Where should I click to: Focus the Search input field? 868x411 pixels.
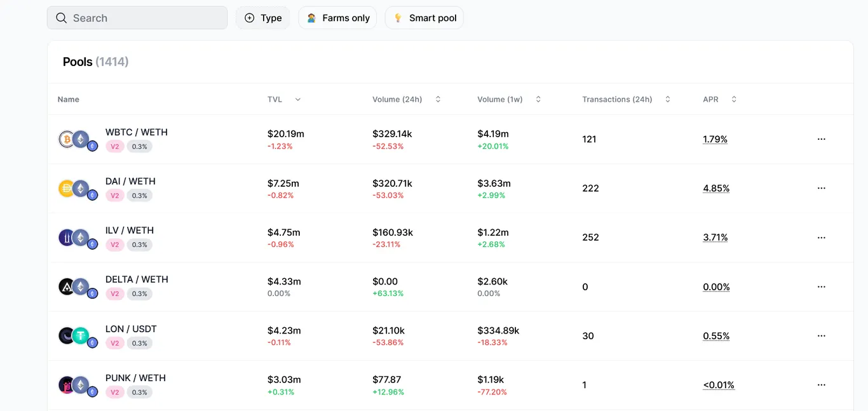coord(137,18)
